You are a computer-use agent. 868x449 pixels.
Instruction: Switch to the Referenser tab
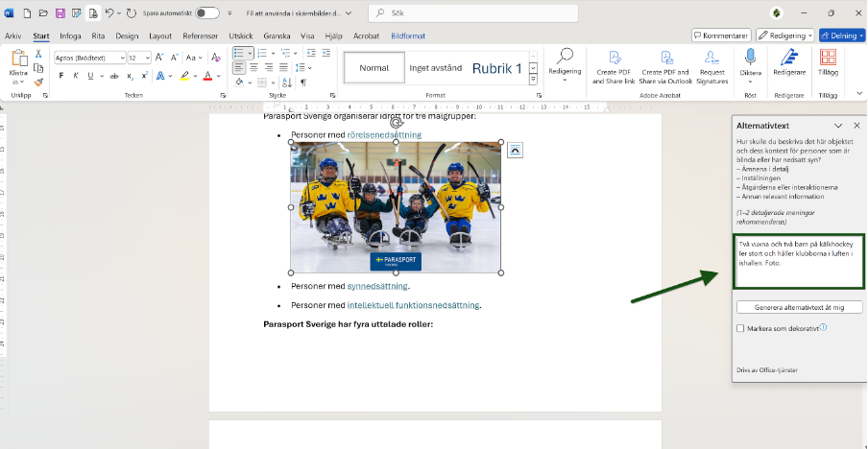coord(201,35)
